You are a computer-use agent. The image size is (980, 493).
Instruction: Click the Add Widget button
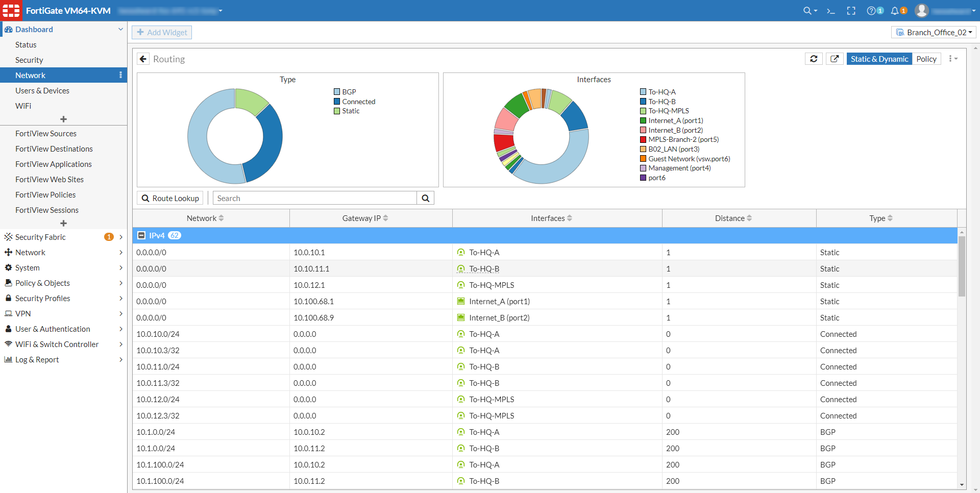(x=162, y=32)
